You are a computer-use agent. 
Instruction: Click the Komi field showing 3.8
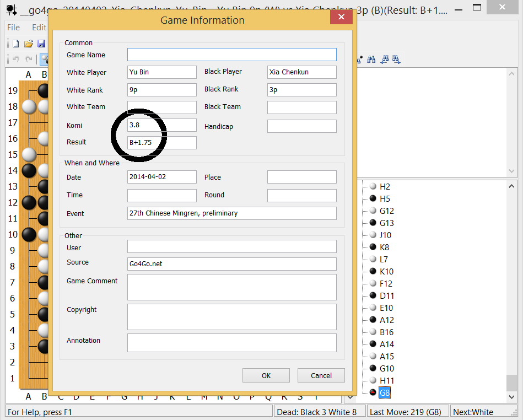161,125
